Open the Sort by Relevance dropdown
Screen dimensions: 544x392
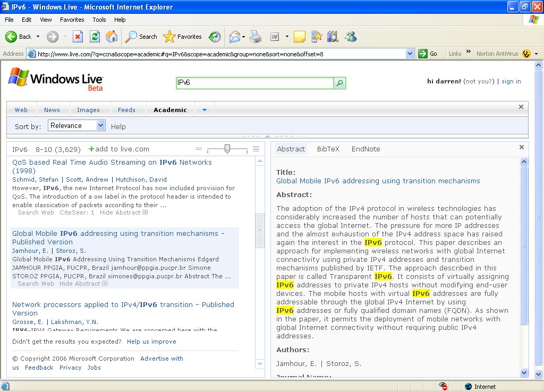point(101,126)
